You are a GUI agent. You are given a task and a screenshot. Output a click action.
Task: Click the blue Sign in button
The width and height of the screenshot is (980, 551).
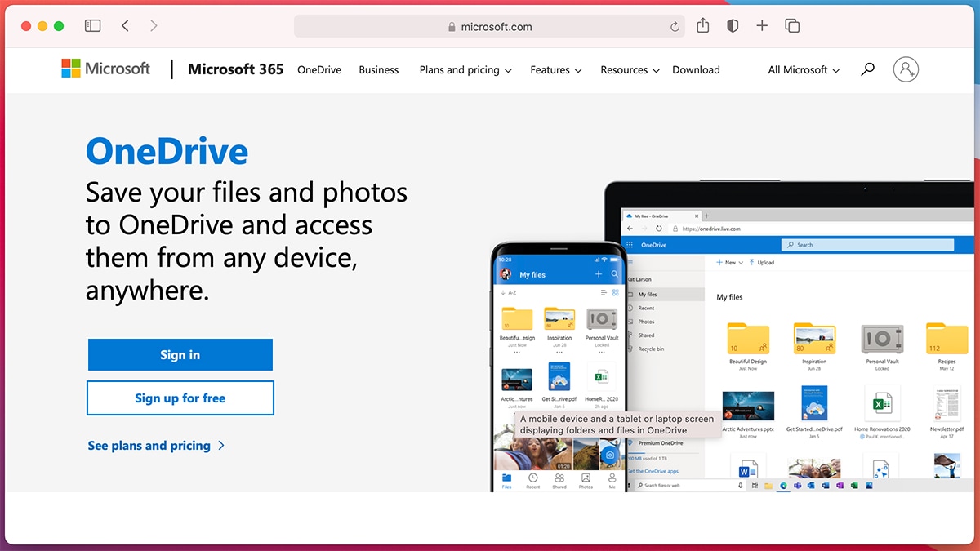tap(180, 355)
